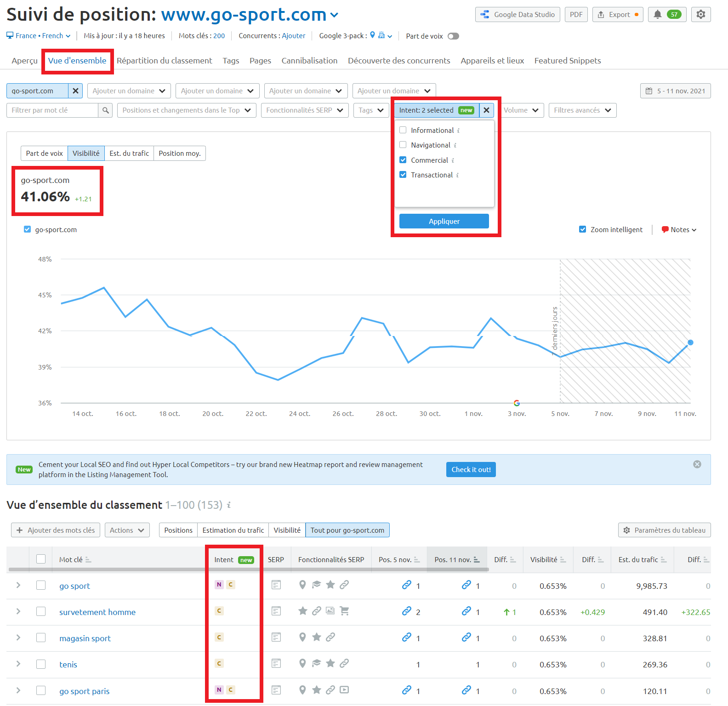Open the Tags filter dropdown

point(371,110)
